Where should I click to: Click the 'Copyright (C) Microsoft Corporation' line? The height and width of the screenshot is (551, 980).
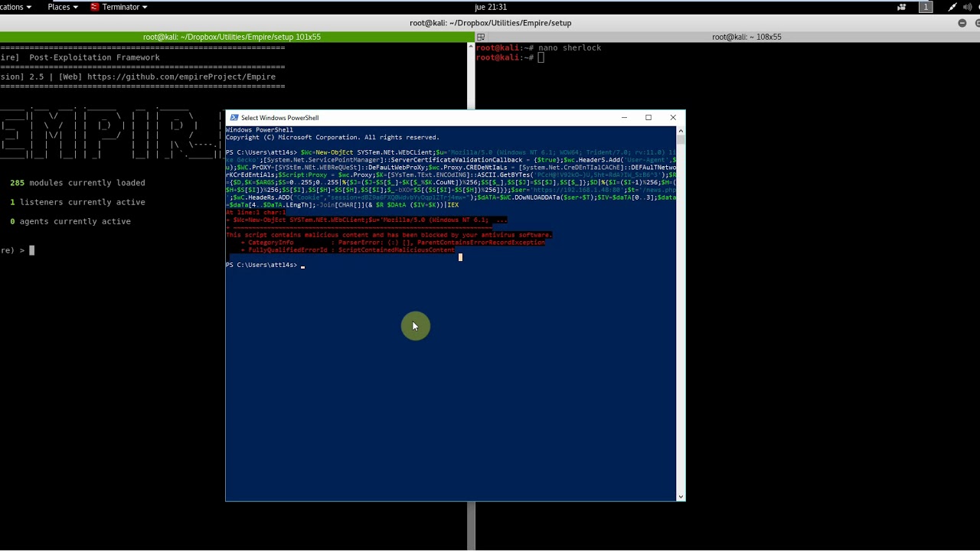[332, 137]
